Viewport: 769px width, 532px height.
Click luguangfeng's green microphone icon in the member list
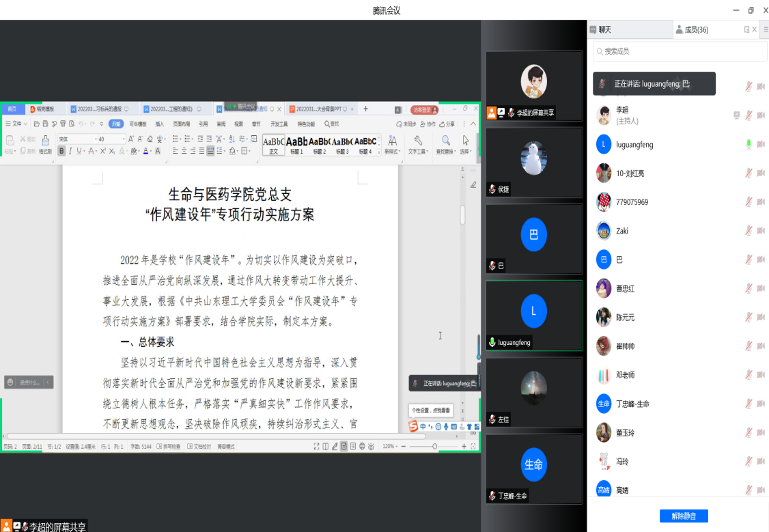(x=749, y=144)
